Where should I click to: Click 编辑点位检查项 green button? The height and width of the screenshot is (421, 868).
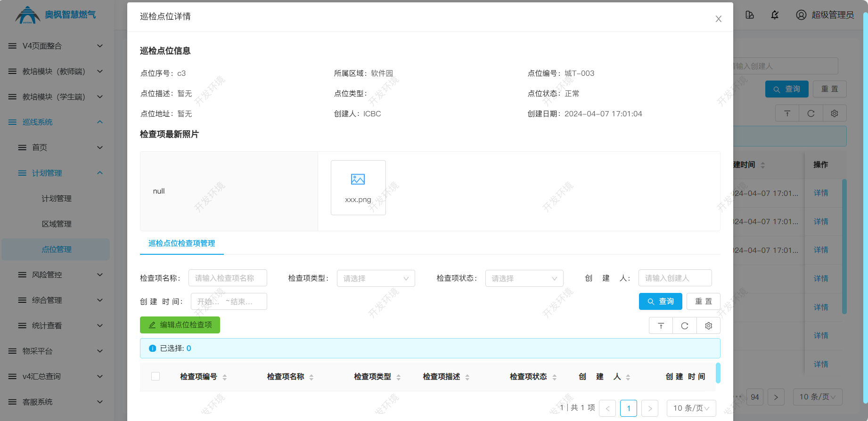[180, 325]
